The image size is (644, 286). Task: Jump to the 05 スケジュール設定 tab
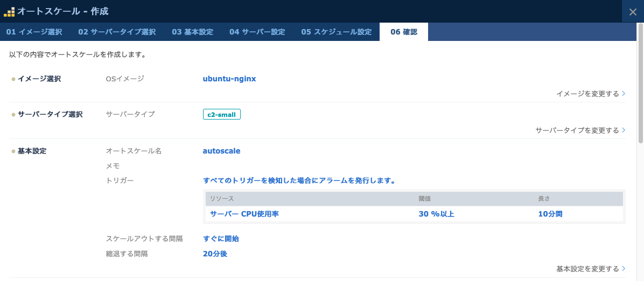click(x=336, y=32)
